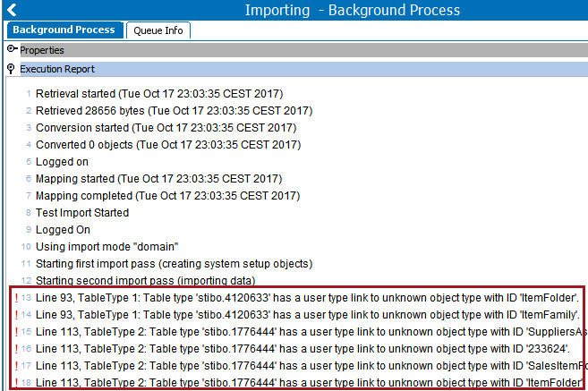Select the 'Starting first import pass' line
The image size is (588, 391).
point(174,264)
